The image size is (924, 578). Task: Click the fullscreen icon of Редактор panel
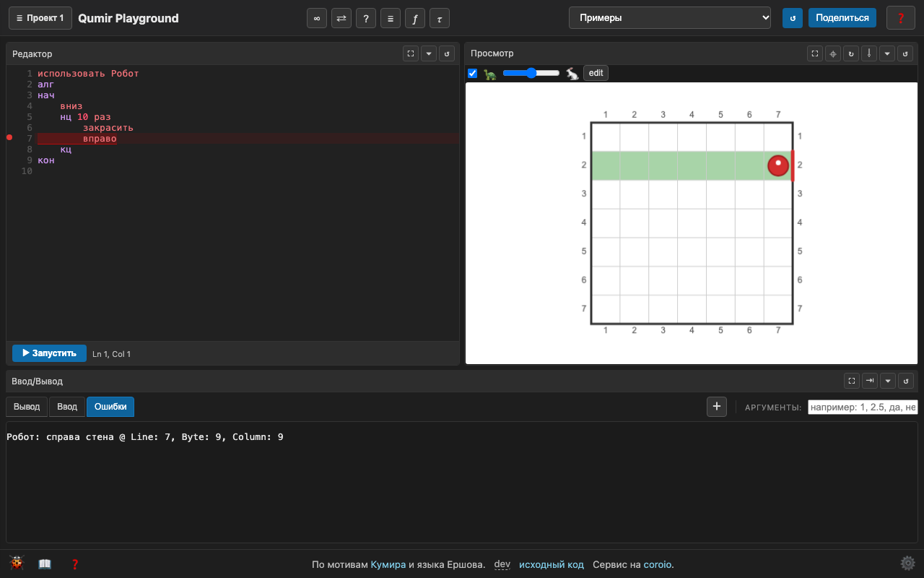(x=411, y=53)
